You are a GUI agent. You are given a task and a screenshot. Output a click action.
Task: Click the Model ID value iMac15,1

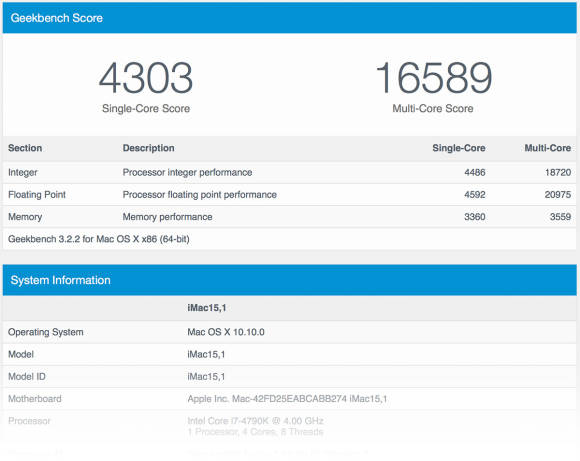pyautogui.click(x=206, y=376)
